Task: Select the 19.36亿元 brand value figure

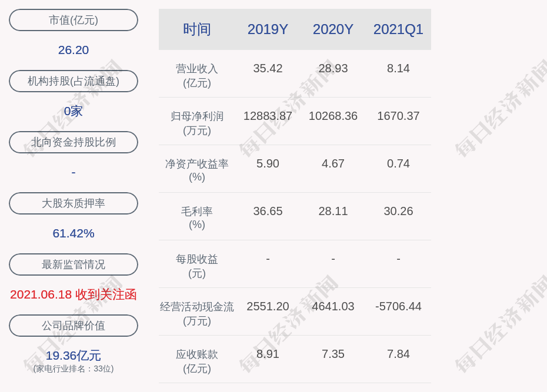Action: pyautogui.click(x=74, y=356)
